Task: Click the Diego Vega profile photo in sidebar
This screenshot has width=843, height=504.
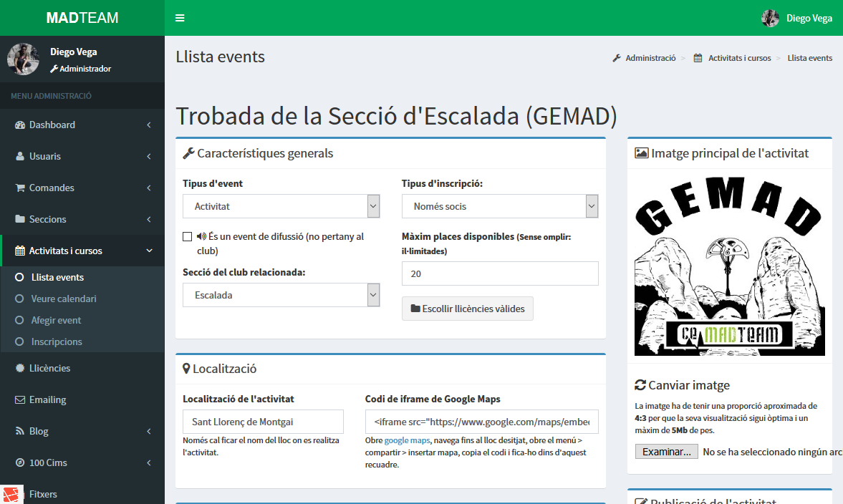Action: [x=23, y=59]
